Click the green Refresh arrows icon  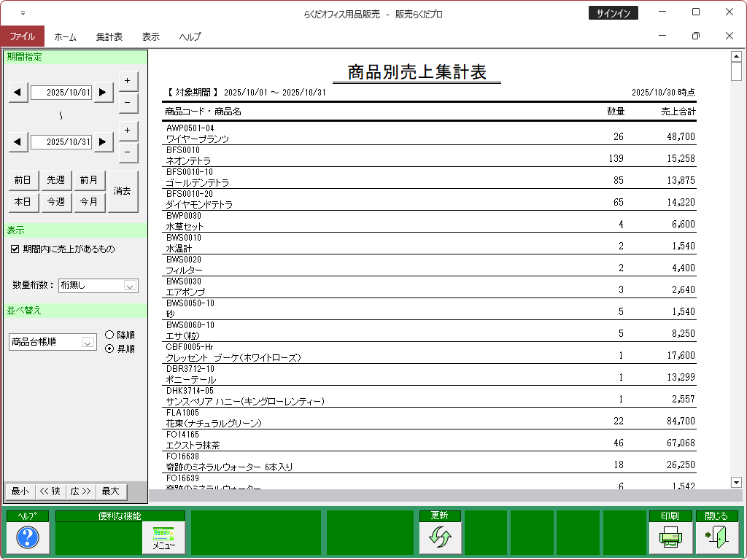(440, 538)
